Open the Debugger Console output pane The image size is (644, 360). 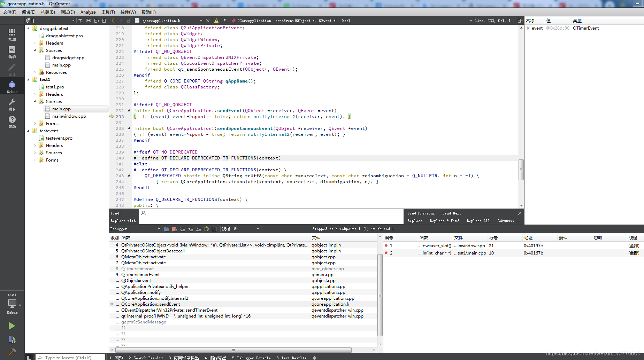pos(251,358)
